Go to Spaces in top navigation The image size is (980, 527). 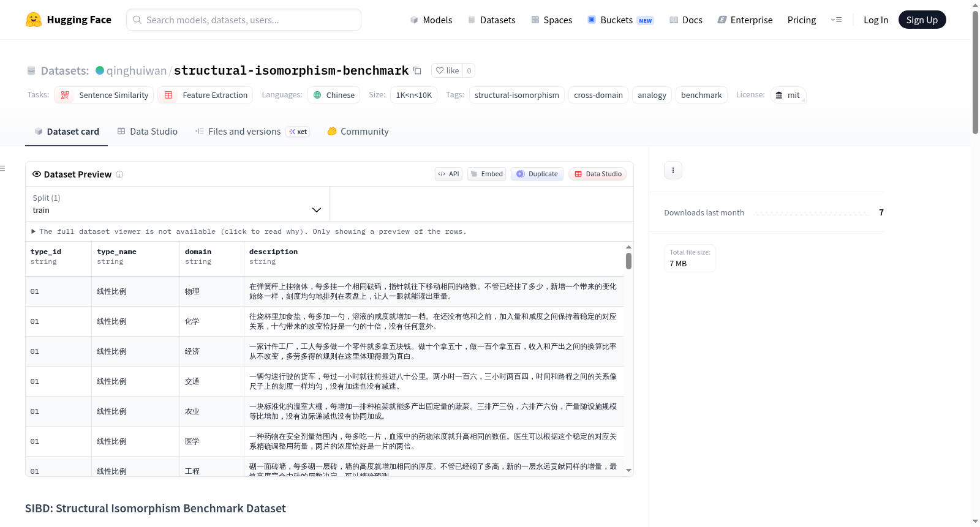pos(551,20)
